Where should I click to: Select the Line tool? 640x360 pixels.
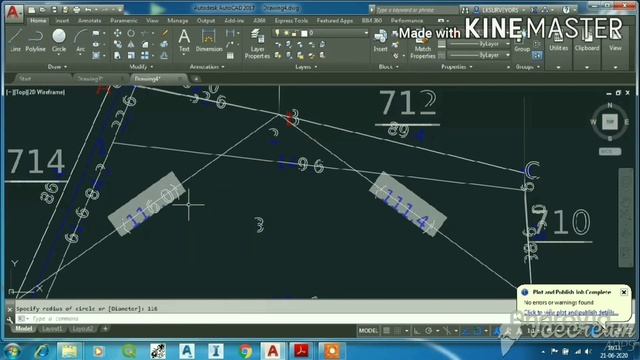[x=15, y=40]
